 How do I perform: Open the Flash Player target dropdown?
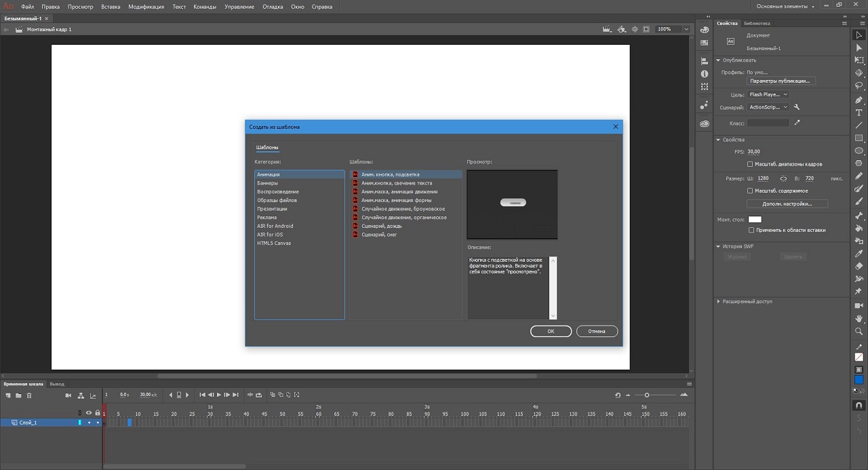(768, 94)
